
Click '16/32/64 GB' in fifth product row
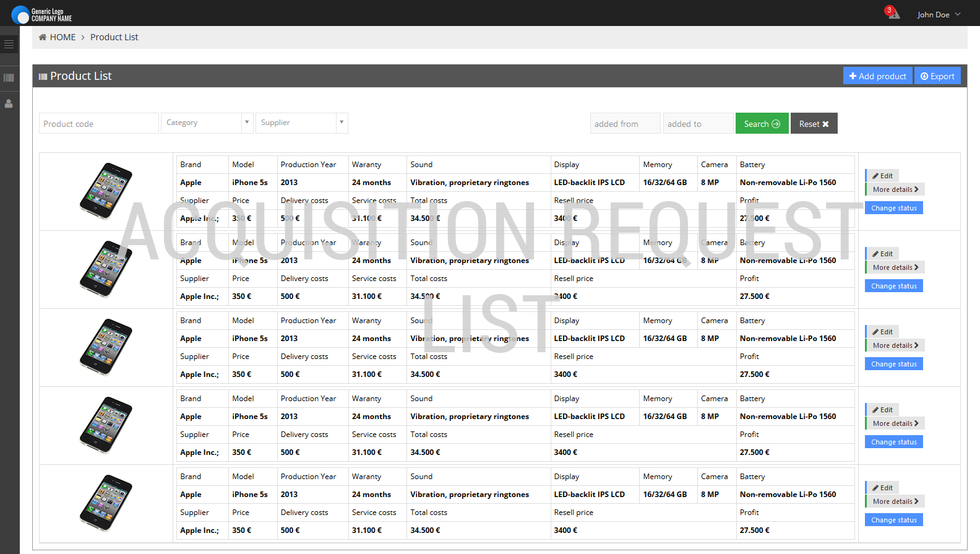click(665, 495)
